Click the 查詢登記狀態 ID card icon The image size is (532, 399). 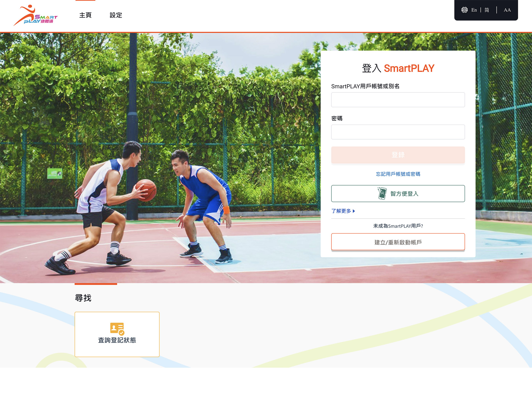117,328
